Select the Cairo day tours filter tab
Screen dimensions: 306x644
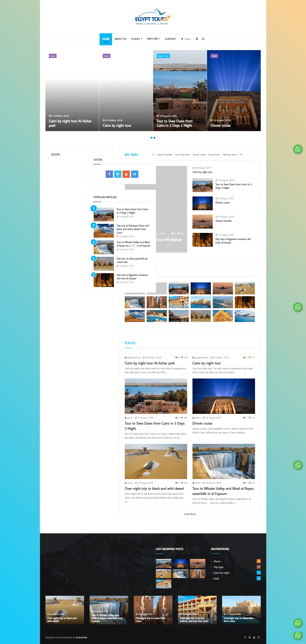[182, 155]
